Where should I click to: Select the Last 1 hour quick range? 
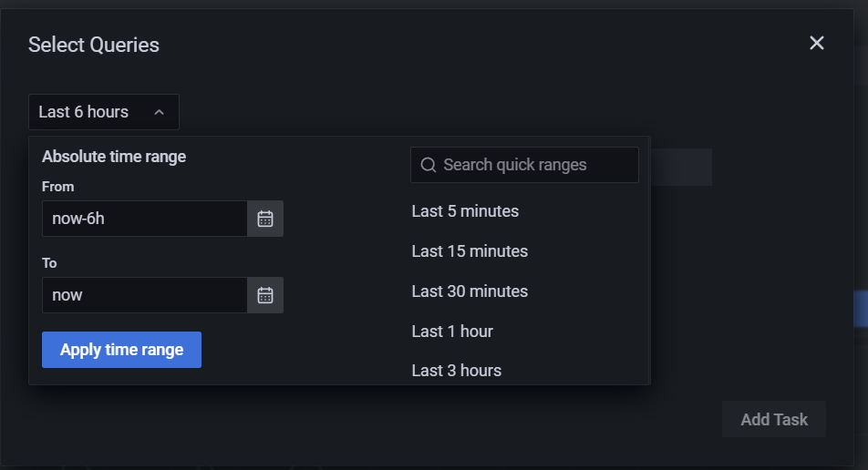[452, 332]
